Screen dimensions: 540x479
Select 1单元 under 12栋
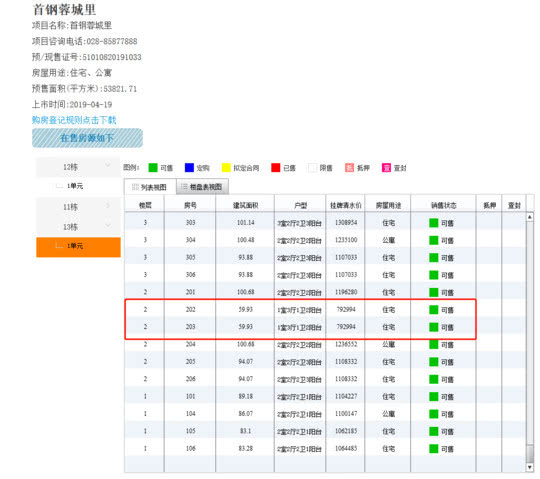click(x=75, y=186)
